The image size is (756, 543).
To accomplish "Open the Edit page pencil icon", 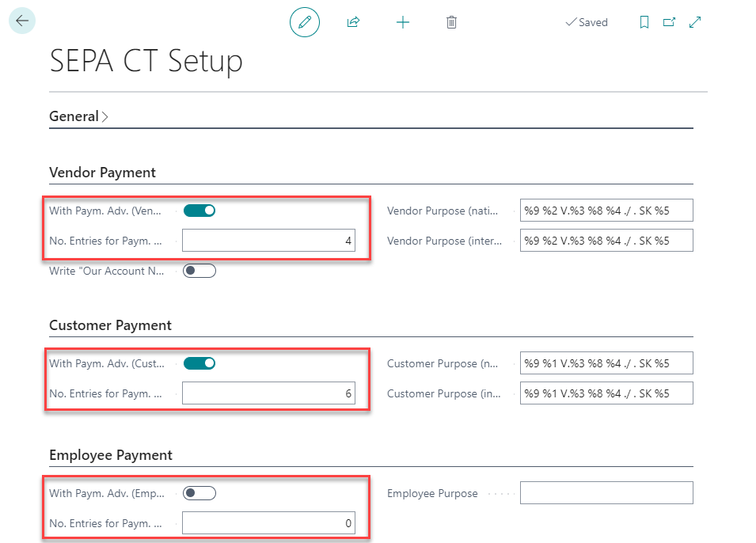I will tap(305, 22).
